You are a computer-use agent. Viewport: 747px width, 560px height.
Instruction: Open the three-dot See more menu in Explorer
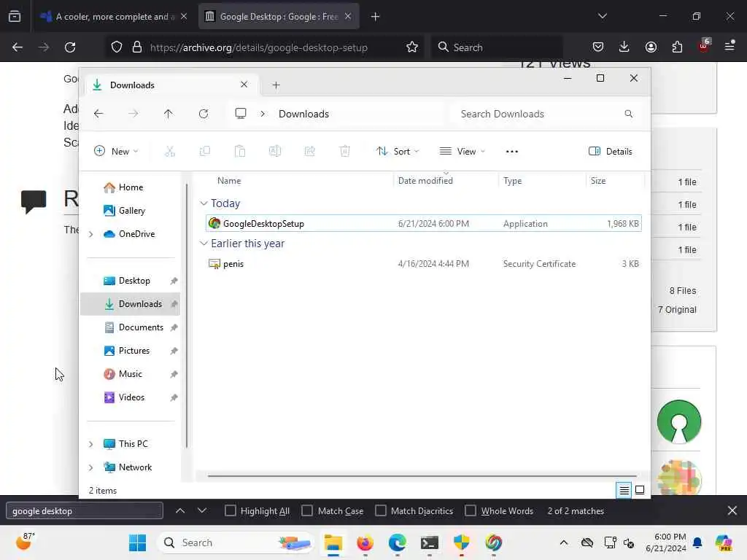(511, 152)
